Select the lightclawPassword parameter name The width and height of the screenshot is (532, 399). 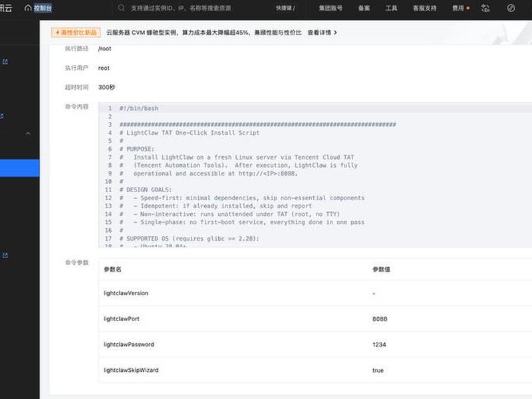[129, 344]
